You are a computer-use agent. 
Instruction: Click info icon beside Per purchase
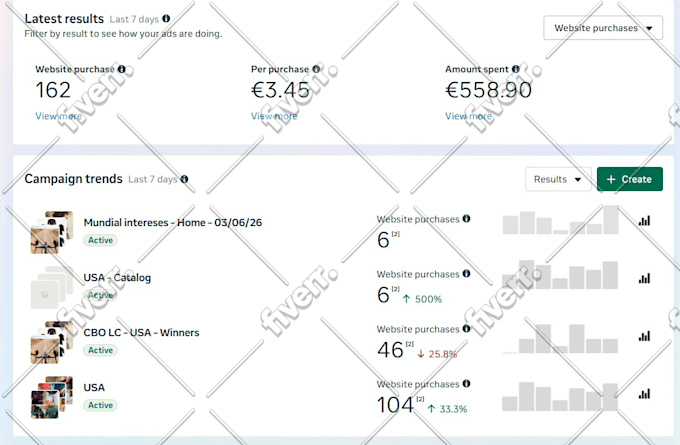[x=316, y=69]
